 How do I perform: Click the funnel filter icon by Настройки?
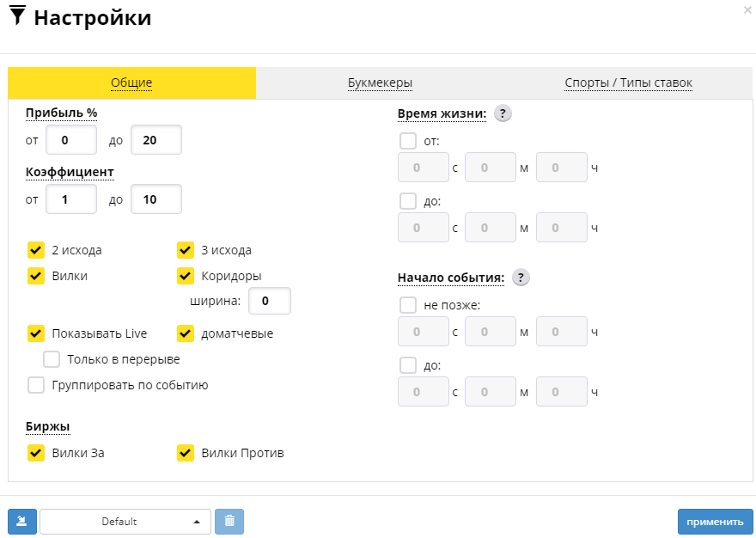[17, 16]
